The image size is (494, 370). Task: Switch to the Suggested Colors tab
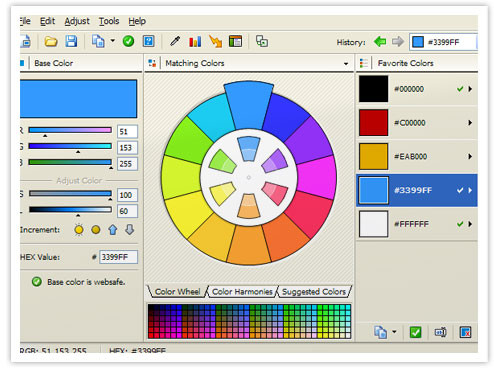pyautogui.click(x=314, y=292)
